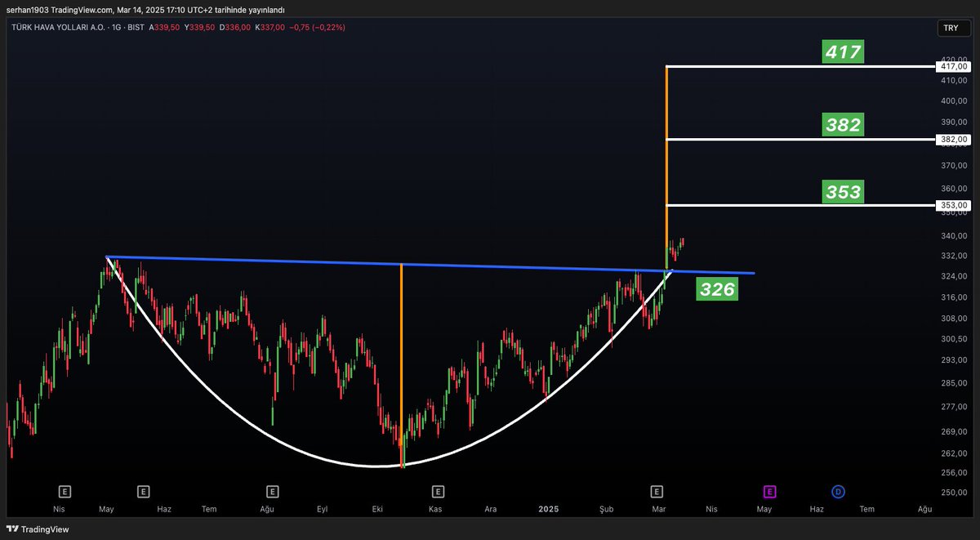Click the BIST exchange text in the title

click(135, 27)
